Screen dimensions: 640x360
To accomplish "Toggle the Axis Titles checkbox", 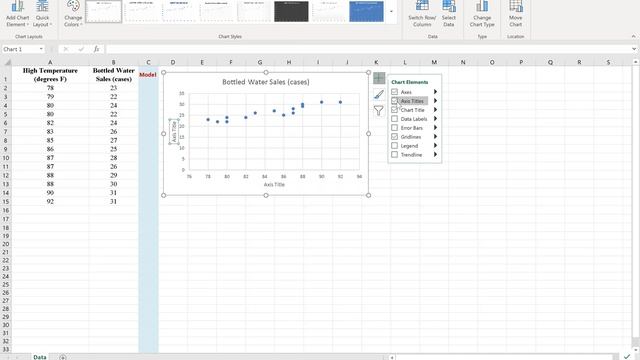I will pos(394,101).
